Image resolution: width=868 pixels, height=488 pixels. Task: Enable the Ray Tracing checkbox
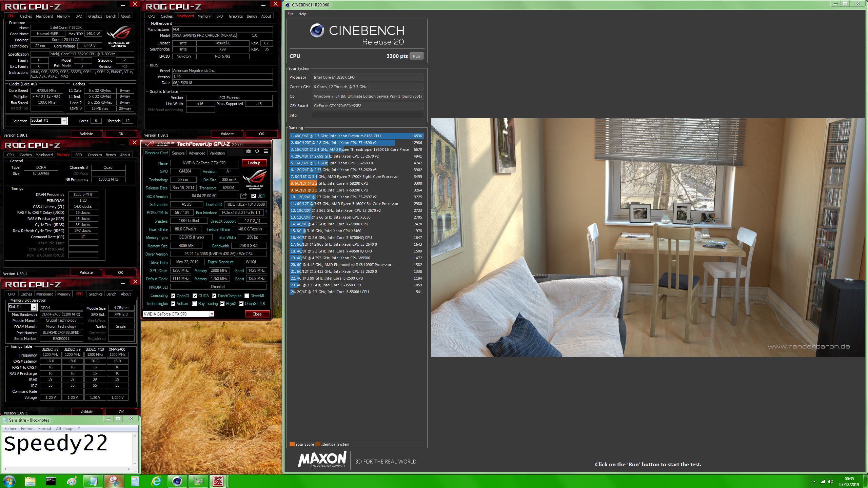pyautogui.click(x=195, y=303)
